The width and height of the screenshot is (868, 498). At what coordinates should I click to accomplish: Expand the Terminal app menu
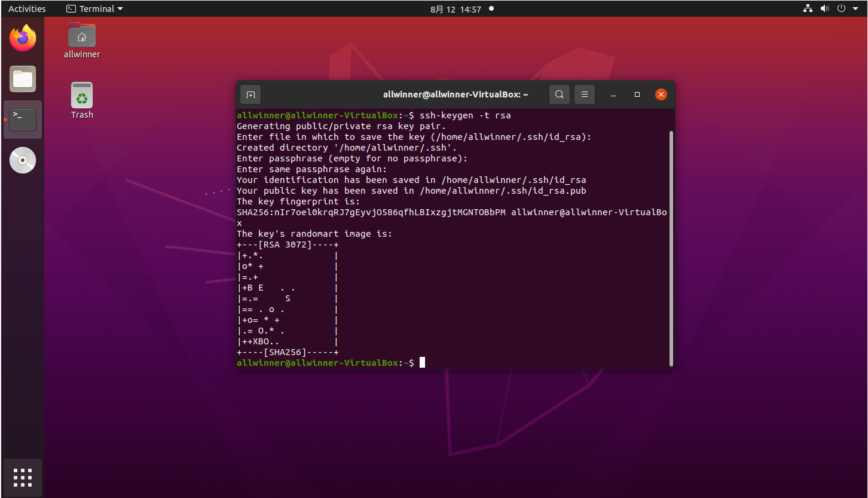click(x=94, y=9)
